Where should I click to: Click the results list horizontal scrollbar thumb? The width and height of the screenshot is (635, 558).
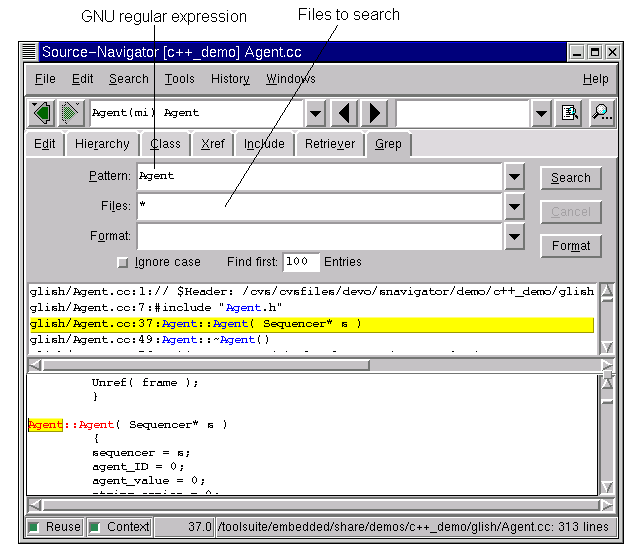coord(206,365)
